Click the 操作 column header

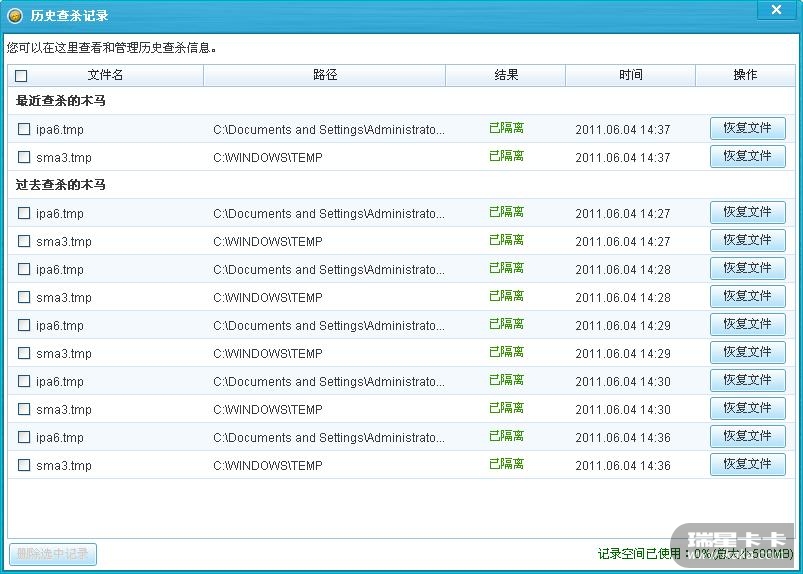(745, 75)
